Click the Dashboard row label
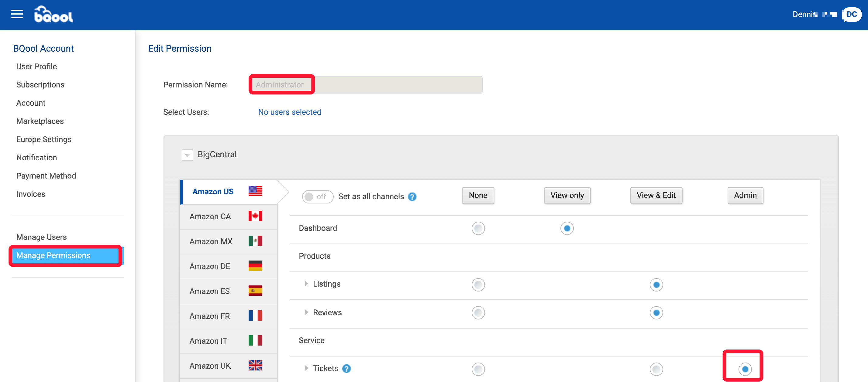This screenshot has width=868, height=382. pos(318,228)
